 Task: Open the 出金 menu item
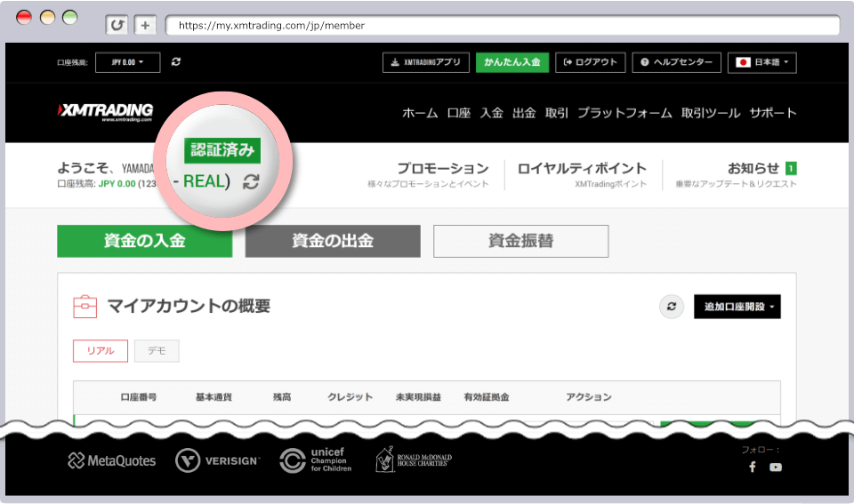[x=524, y=113]
